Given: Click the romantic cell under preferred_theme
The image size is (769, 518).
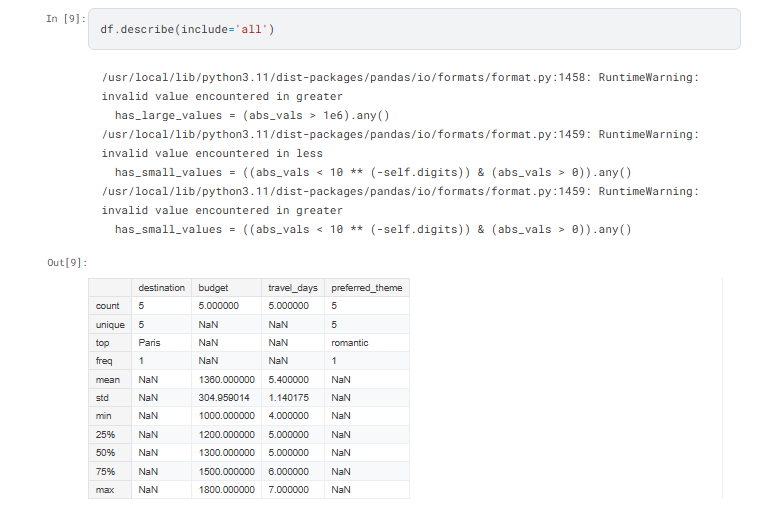Looking at the screenshot, I should [x=350, y=342].
